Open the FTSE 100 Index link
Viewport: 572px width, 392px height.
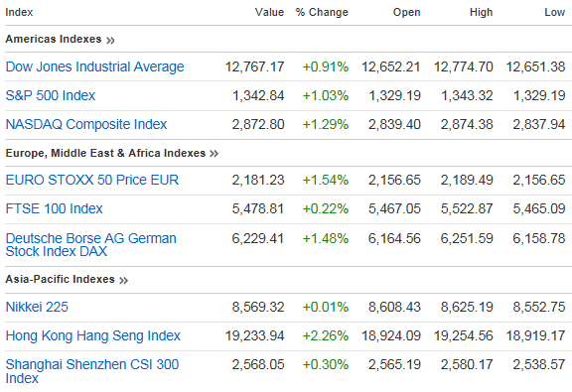pyautogui.click(x=54, y=208)
